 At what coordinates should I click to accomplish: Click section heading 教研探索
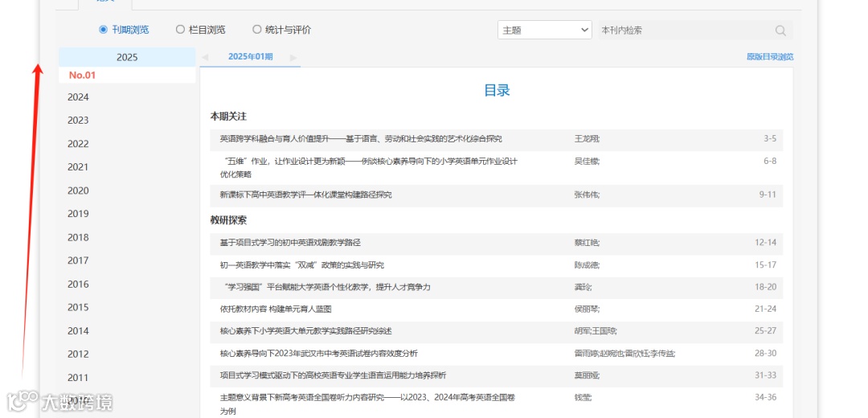(228, 219)
